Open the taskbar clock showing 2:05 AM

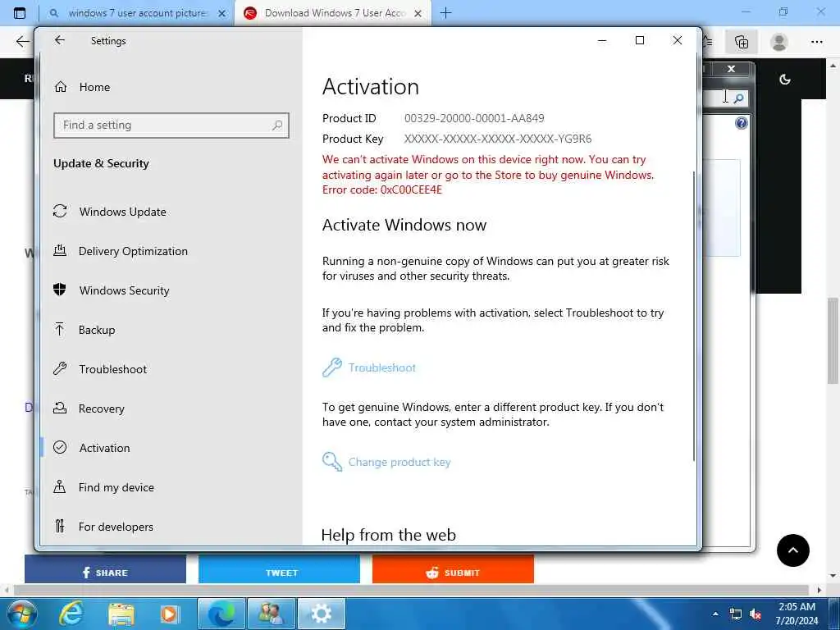797,614
